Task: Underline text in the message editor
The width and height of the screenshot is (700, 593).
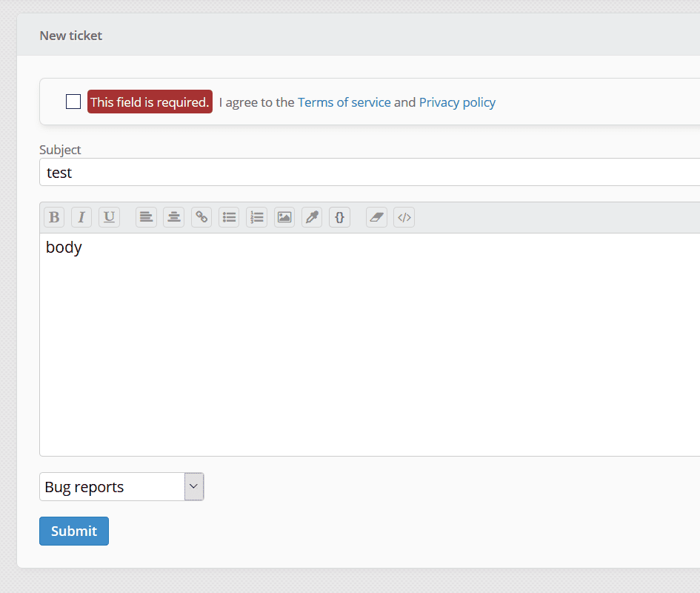Action: point(109,216)
